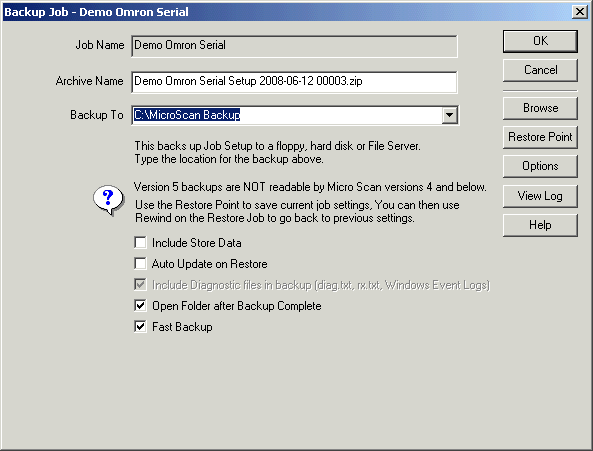Close the Backup Job dialog window
The image size is (593, 451).
coord(580,12)
